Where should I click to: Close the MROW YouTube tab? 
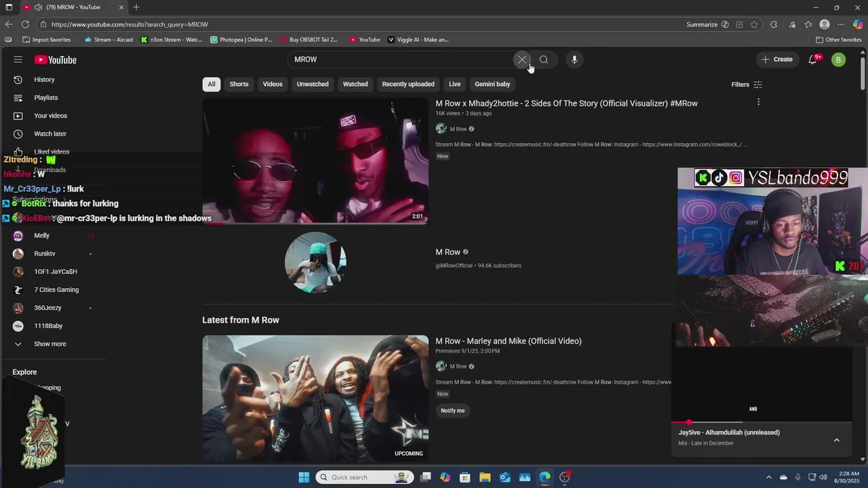(121, 7)
